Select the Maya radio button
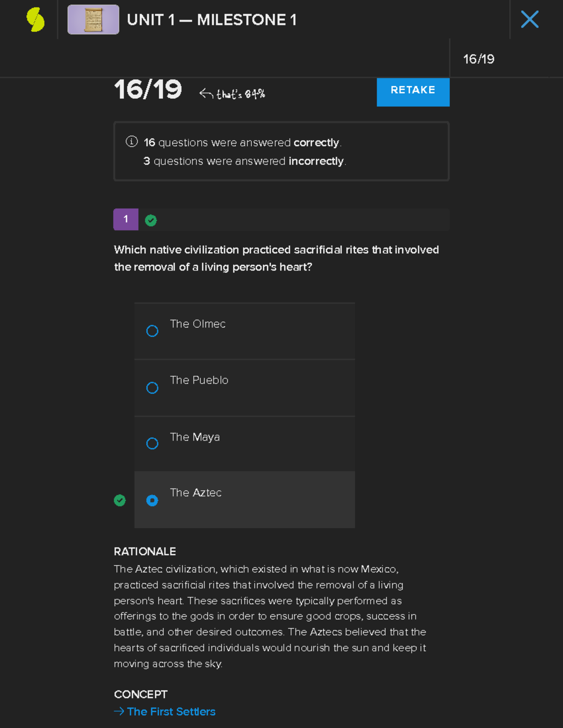 point(152,443)
